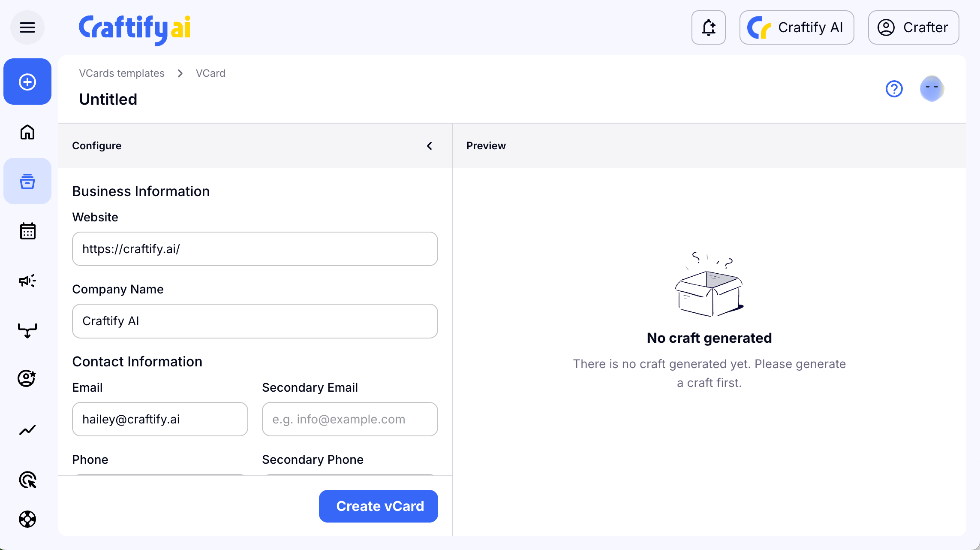Focus the Secondary Email input field
980x550 pixels.
[x=349, y=419]
